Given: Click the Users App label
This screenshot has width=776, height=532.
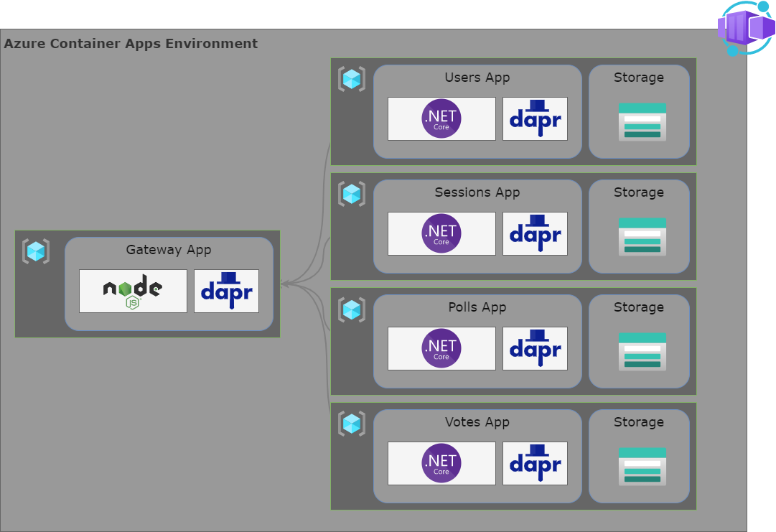Looking at the screenshot, I should (x=477, y=78).
